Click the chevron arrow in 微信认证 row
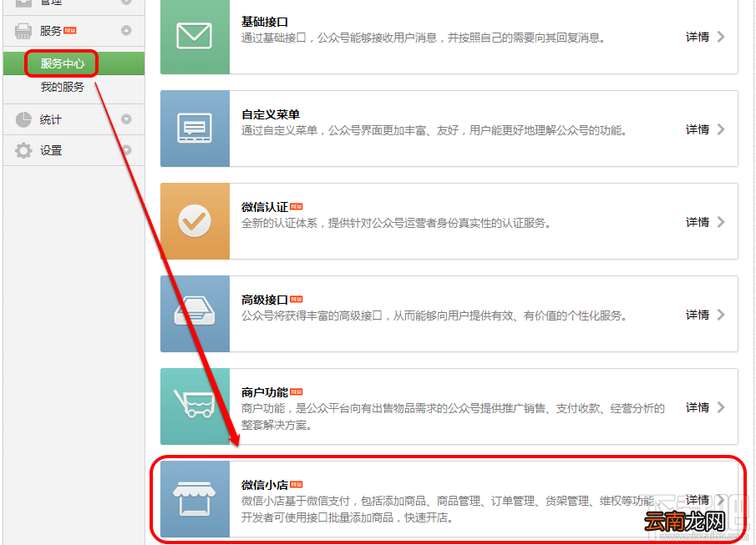Image resolution: width=756 pixels, height=545 pixels. tap(721, 222)
